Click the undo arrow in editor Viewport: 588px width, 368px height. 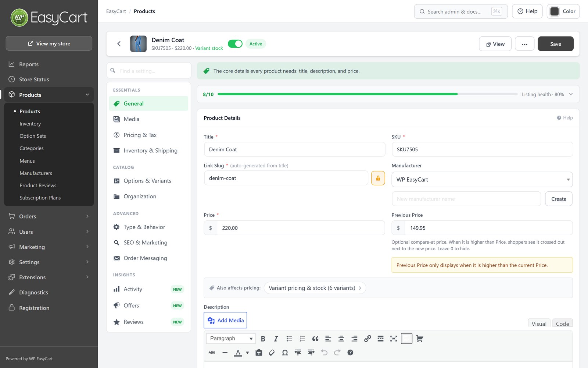click(x=324, y=353)
